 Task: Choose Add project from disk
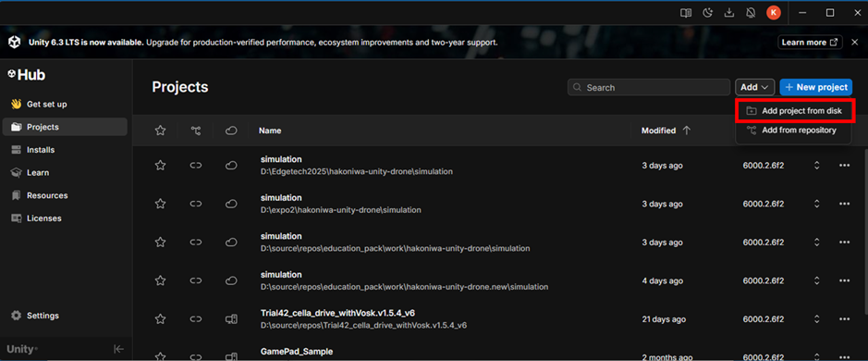pyautogui.click(x=795, y=111)
